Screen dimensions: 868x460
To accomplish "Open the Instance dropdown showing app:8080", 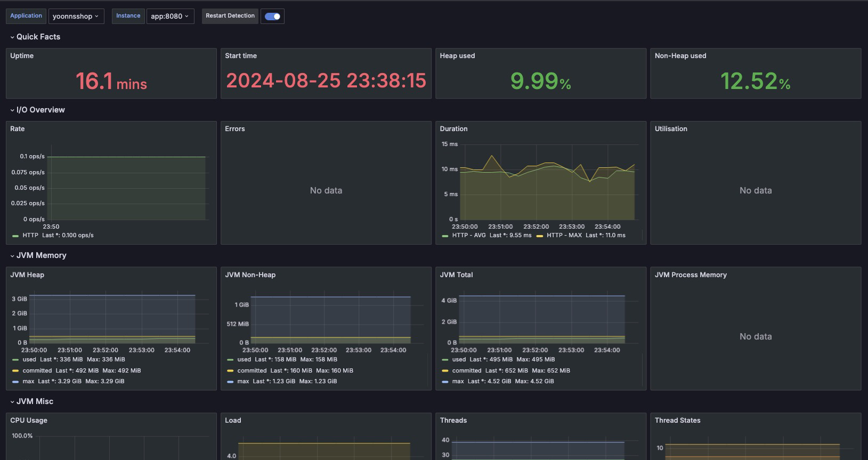I will (x=170, y=16).
